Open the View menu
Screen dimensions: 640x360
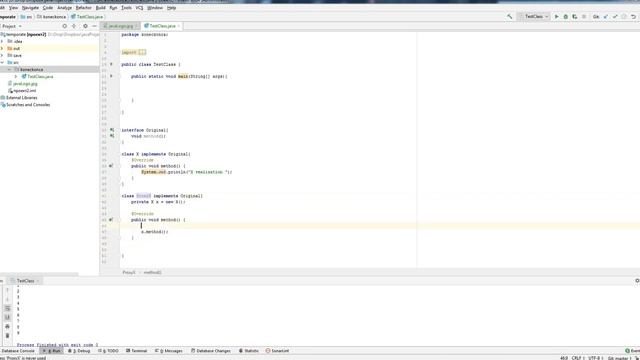(x=13, y=8)
